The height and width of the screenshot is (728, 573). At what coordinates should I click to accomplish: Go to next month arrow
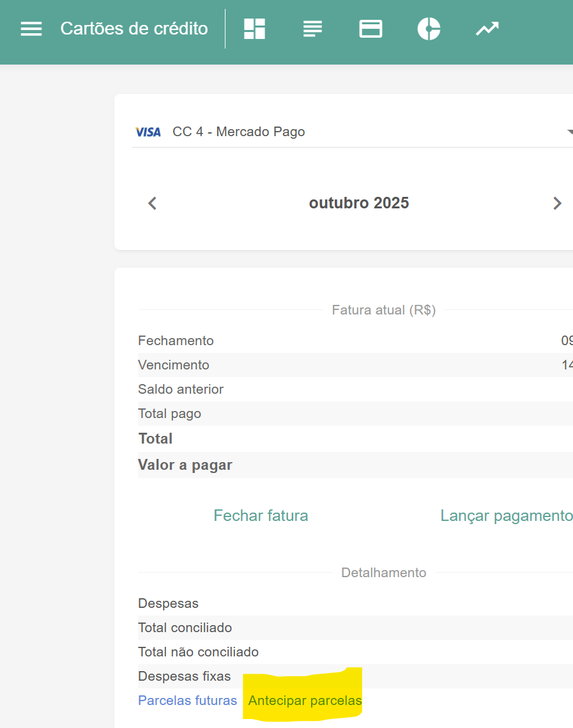click(557, 203)
